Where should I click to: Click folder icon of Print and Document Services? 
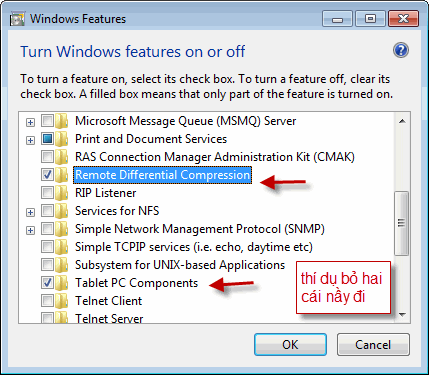pyautogui.click(x=61, y=139)
